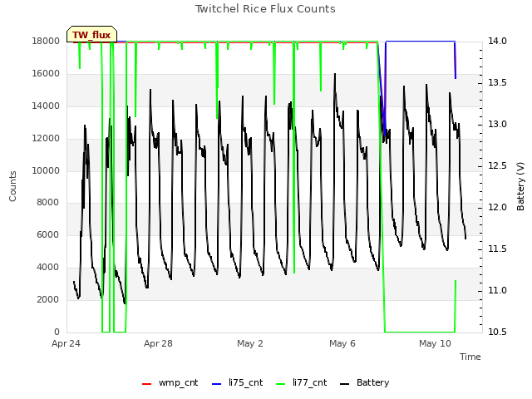Click the blue li75_cnt legend swatch
The width and height of the screenshot is (532, 399).
click(x=216, y=384)
